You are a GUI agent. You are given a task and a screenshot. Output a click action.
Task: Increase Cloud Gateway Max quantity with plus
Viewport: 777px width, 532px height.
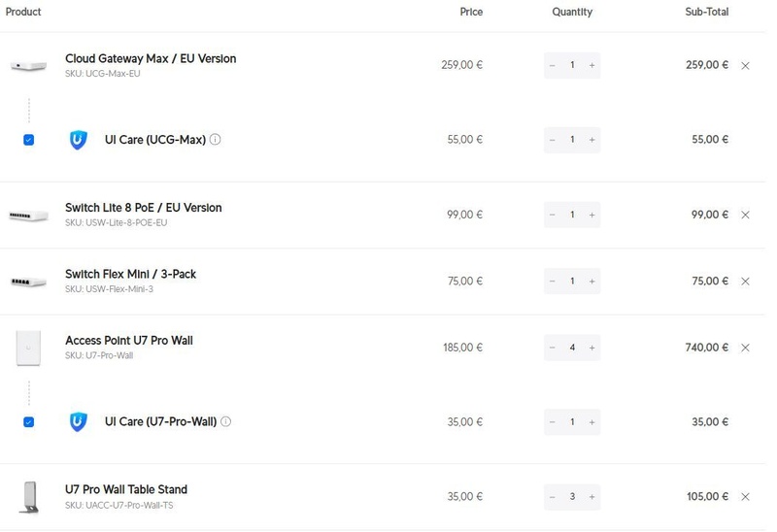pyautogui.click(x=591, y=65)
